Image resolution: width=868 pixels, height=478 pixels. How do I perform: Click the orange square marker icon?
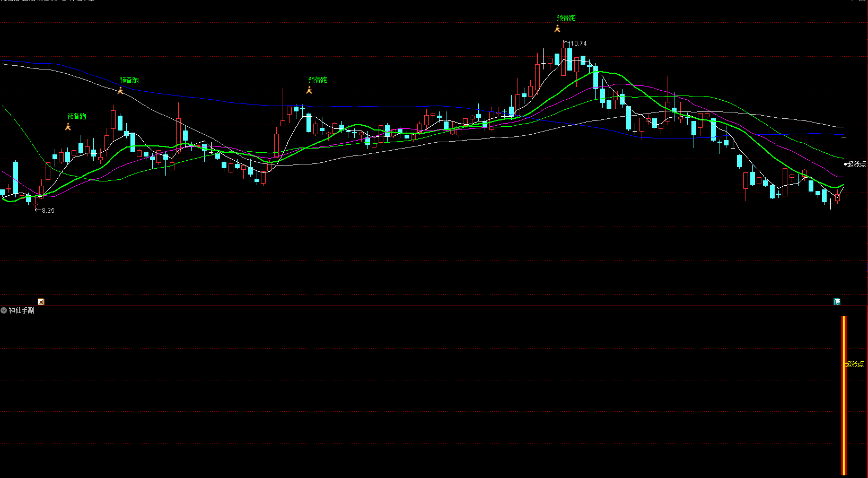pyautogui.click(x=41, y=302)
